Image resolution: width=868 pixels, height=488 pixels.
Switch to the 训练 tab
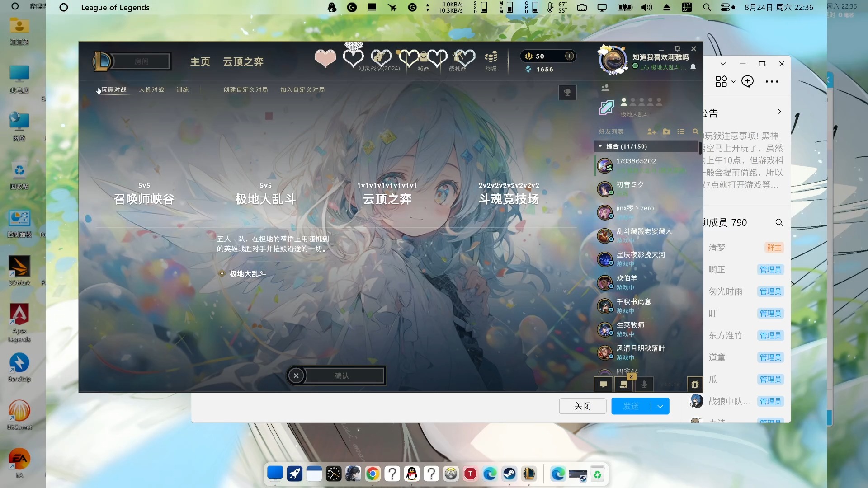[183, 89]
